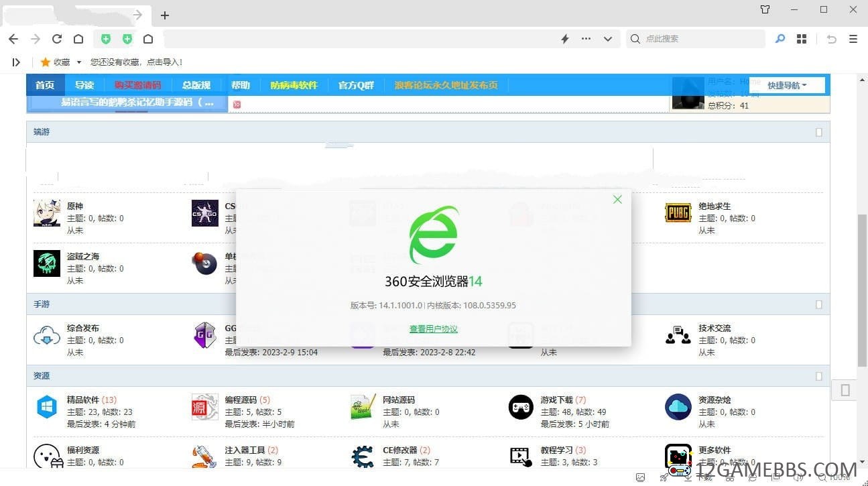Open the 购买邀请码 nav item

coord(137,85)
